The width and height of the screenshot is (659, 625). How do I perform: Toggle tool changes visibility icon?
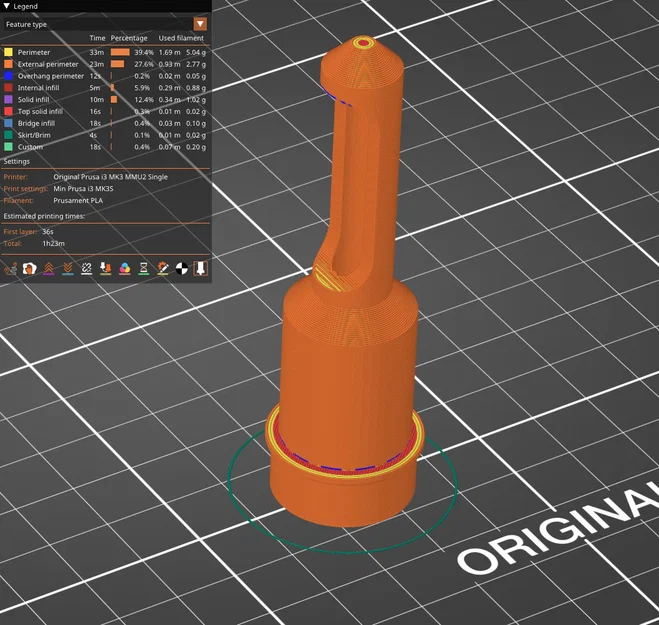point(105,268)
